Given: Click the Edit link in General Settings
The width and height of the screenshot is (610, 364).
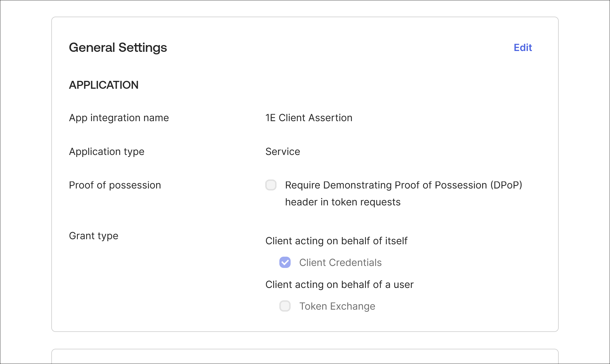Looking at the screenshot, I should pos(523,48).
